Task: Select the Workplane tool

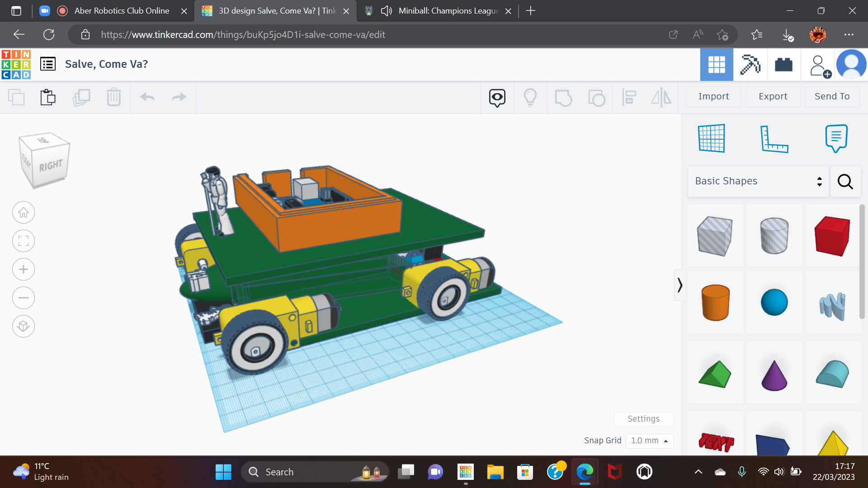Action: point(712,138)
